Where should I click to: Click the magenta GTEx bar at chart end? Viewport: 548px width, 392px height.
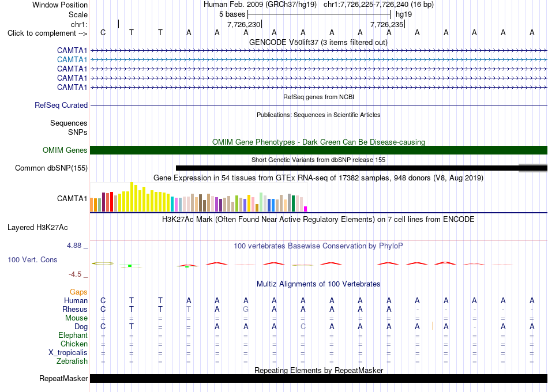click(306, 209)
